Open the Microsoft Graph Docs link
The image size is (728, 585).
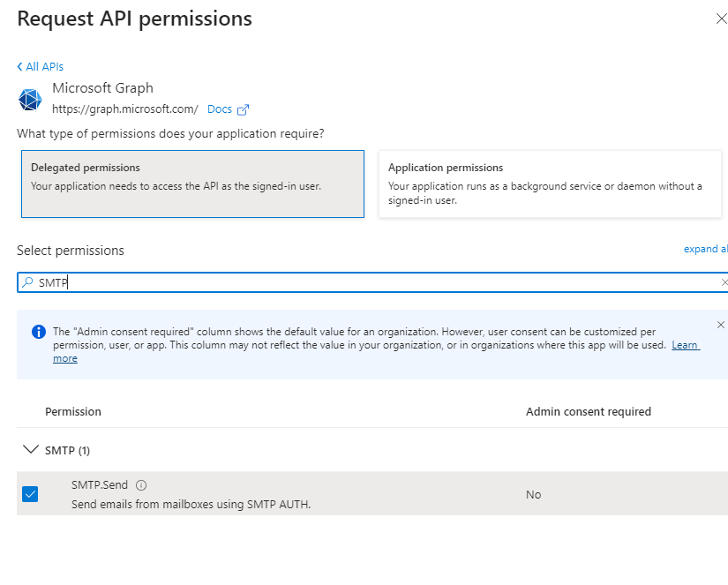pyautogui.click(x=219, y=109)
